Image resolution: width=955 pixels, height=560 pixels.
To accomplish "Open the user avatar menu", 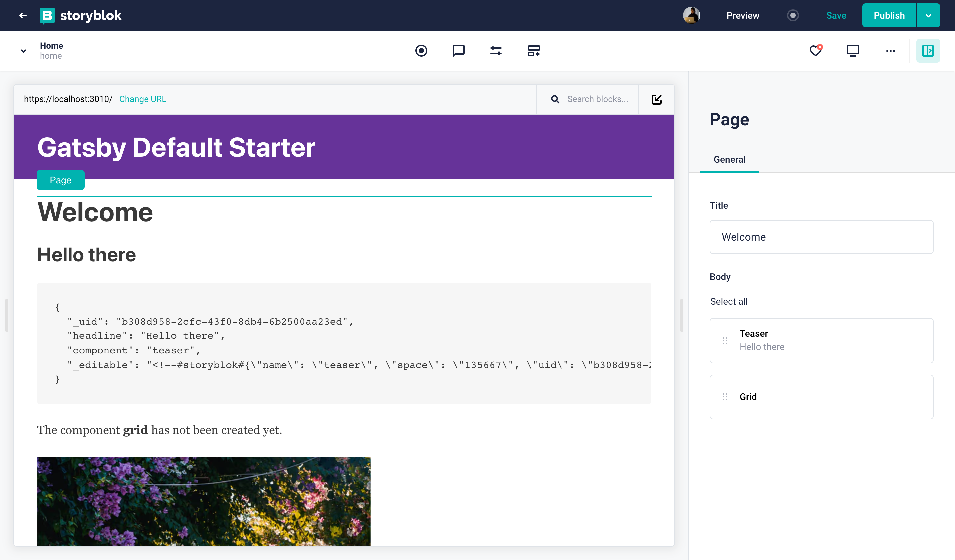I will coord(691,16).
